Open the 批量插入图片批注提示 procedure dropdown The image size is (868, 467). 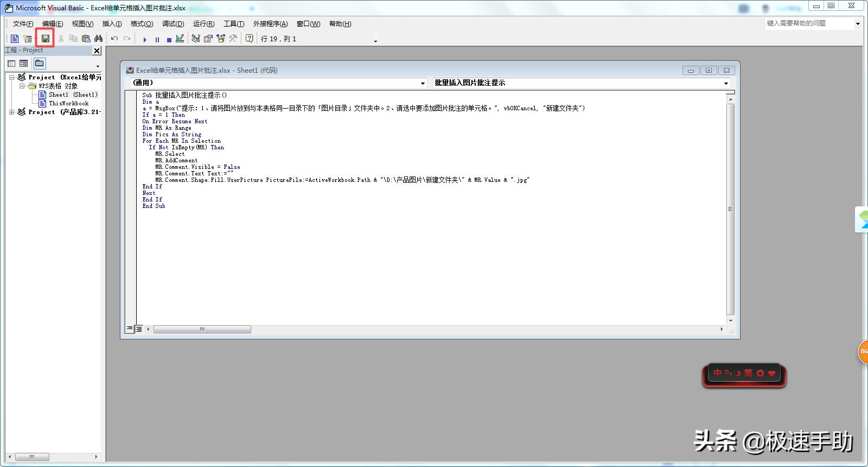pyautogui.click(x=726, y=83)
